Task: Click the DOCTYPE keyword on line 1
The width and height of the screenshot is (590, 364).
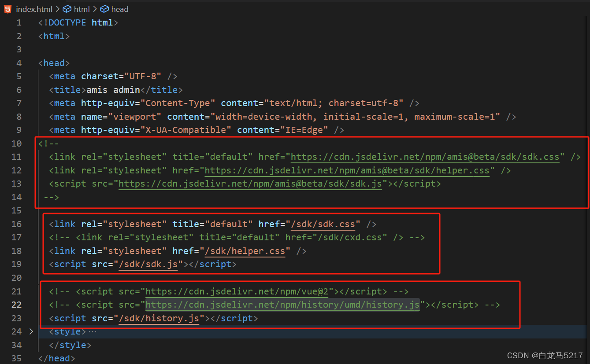Action: coord(67,22)
